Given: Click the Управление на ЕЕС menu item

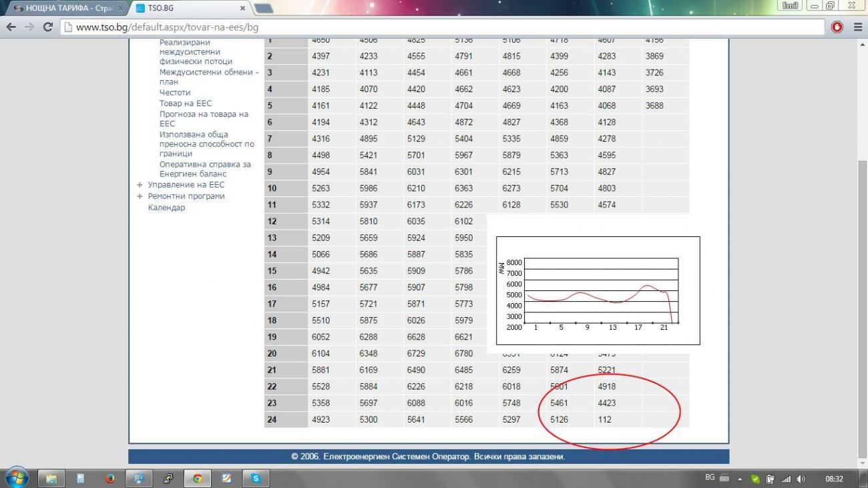Looking at the screenshot, I should tap(186, 185).
